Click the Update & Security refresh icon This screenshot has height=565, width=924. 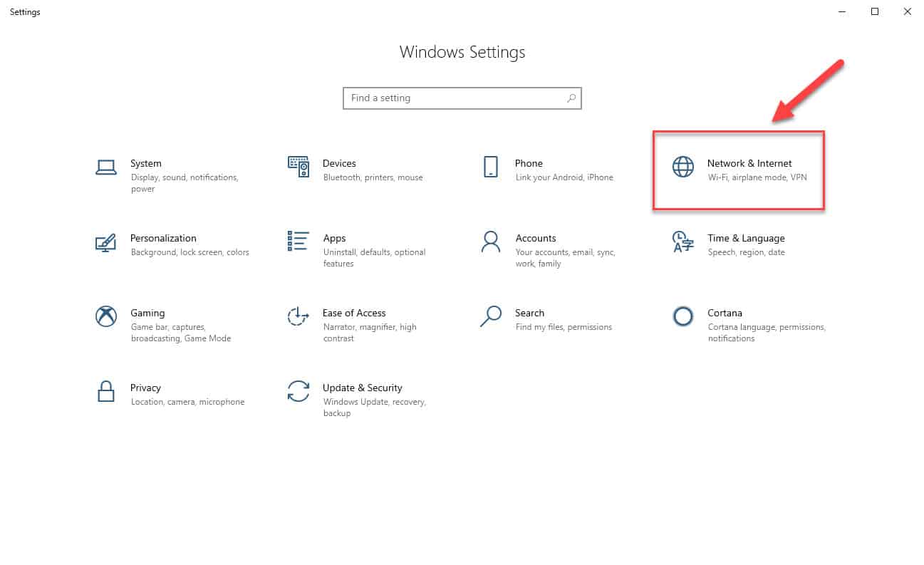click(298, 391)
